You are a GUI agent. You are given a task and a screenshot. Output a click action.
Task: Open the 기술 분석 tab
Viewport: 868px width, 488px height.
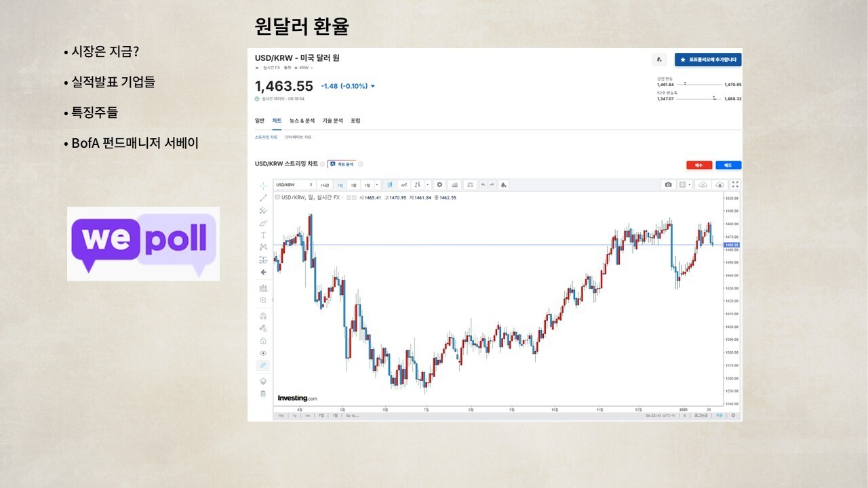(332, 121)
